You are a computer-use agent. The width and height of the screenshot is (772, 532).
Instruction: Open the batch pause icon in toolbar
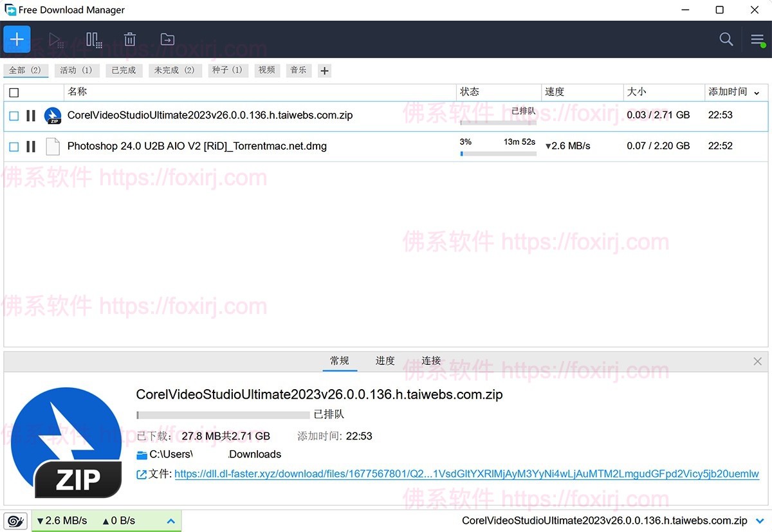click(x=94, y=39)
